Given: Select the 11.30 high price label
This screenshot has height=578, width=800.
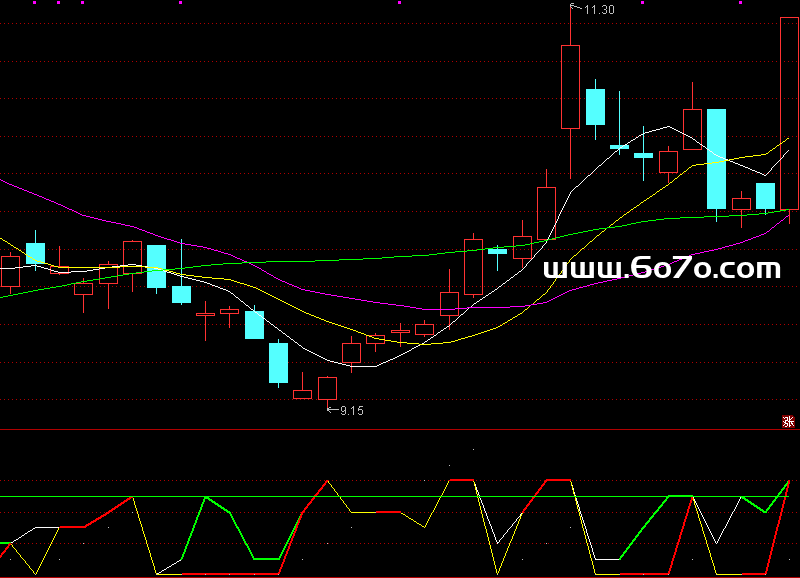Looking at the screenshot, I should click(x=599, y=10).
